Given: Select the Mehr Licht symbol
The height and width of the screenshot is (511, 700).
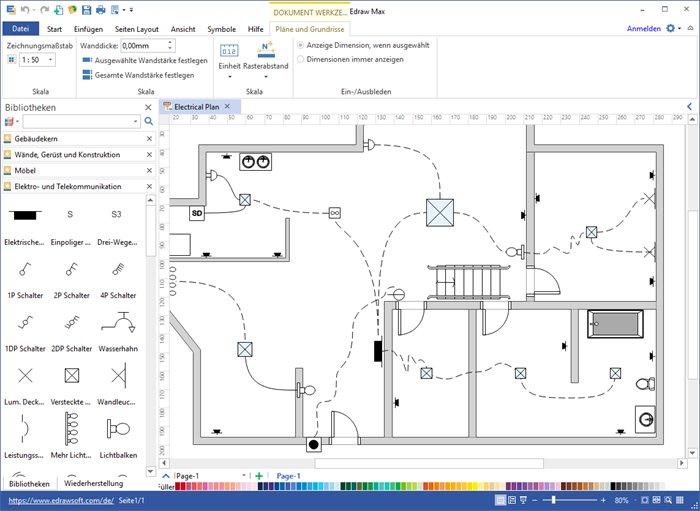Looking at the screenshot, I should (70, 430).
